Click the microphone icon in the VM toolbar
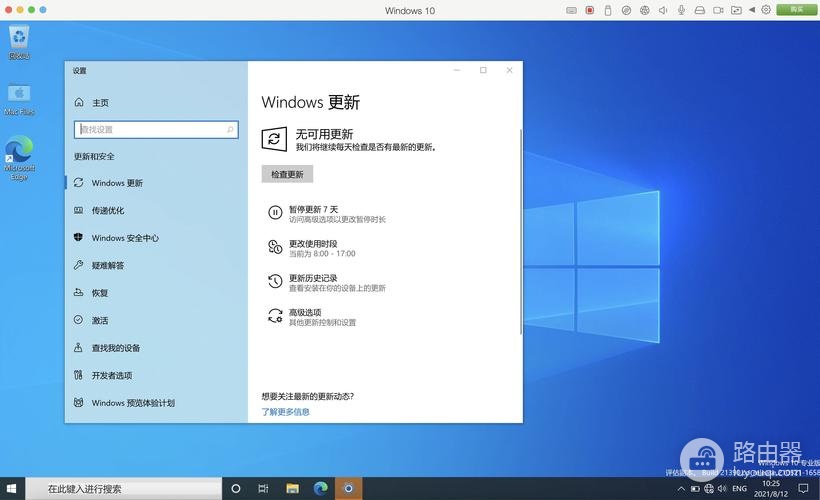 [x=681, y=10]
